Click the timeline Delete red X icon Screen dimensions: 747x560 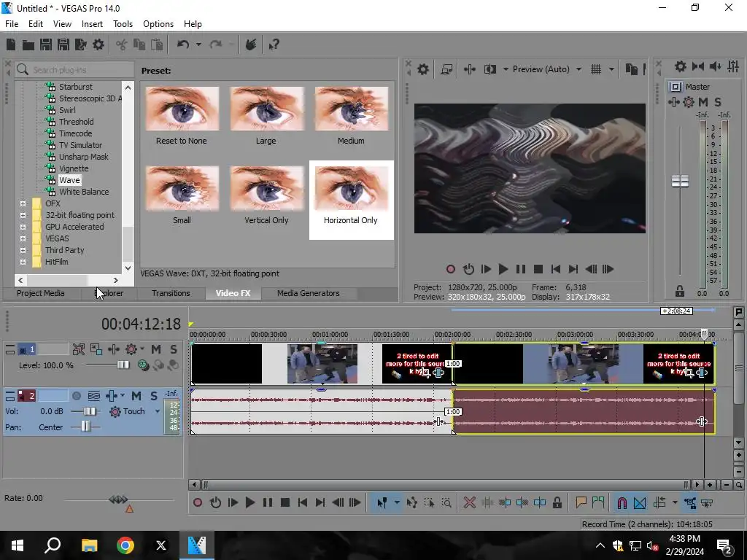coord(469,502)
